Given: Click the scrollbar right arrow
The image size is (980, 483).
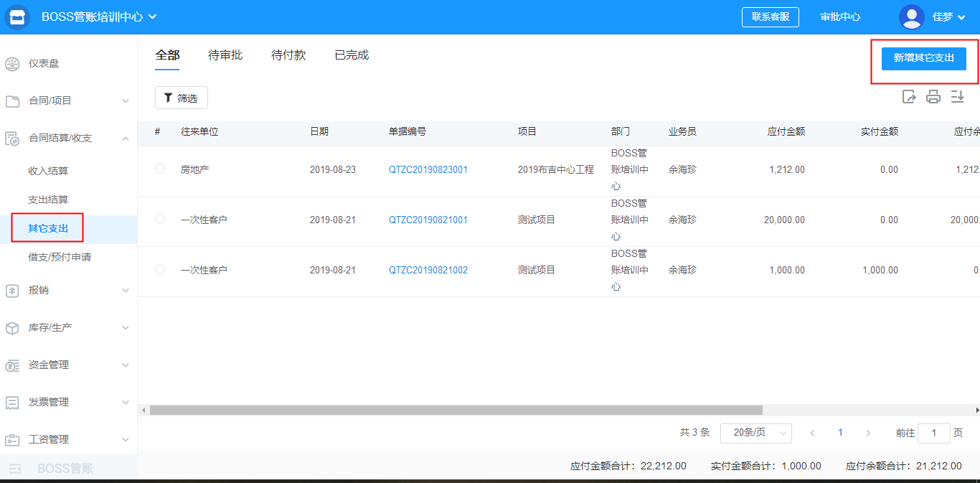Looking at the screenshot, I should coord(976,410).
